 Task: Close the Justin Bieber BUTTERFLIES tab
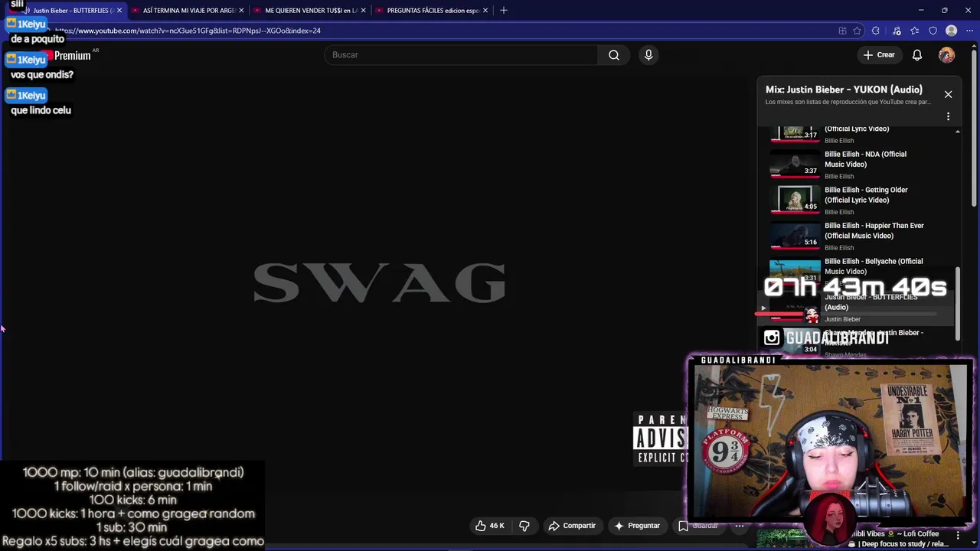click(x=119, y=11)
